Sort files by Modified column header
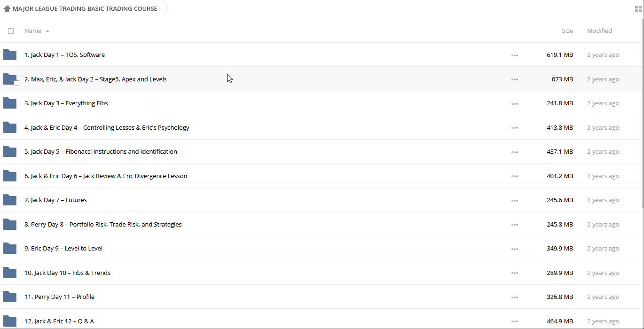 point(599,31)
